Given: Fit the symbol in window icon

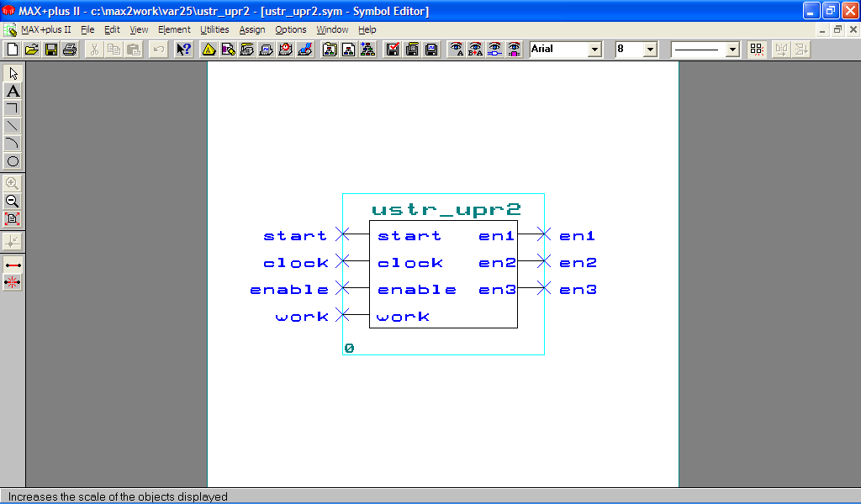Looking at the screenshot, I should point(13,219).
